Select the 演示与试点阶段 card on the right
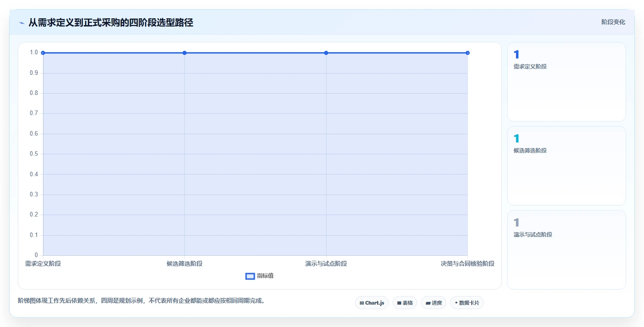Screen dimensions: 644x327 567,250
